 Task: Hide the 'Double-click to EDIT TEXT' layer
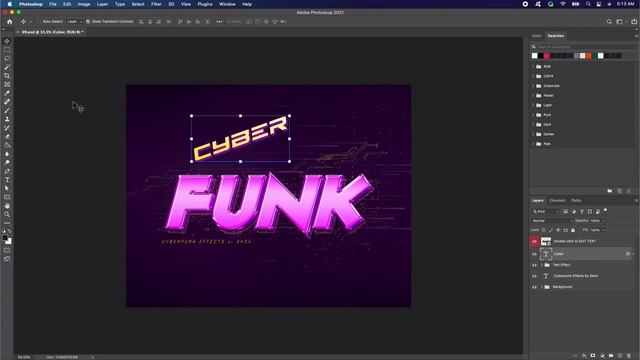pyautogui.click(x=534, y=242)
